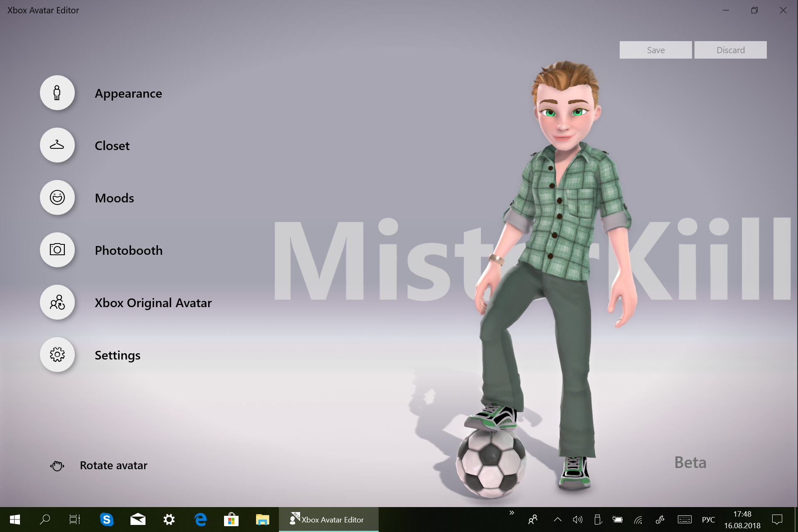This screenshot has height=532, width=798.
Task: Restore down the Avatar Editor window
Action: [x=754, y=10]
